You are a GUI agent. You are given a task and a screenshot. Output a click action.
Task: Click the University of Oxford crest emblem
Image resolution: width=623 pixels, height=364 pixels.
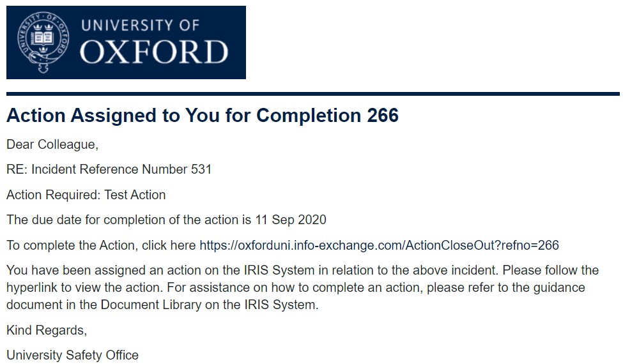pos(43,42)
